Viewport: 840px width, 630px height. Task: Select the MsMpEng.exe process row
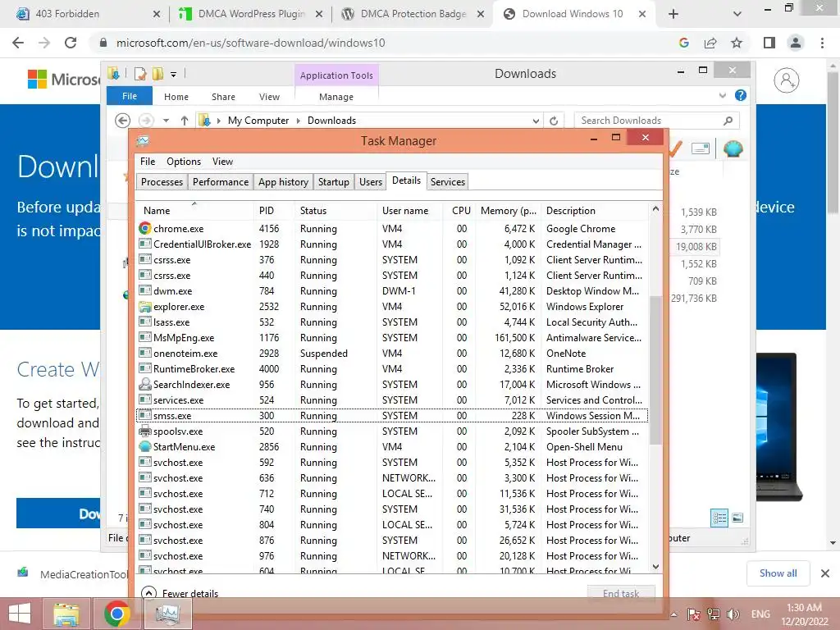point(392,337)
